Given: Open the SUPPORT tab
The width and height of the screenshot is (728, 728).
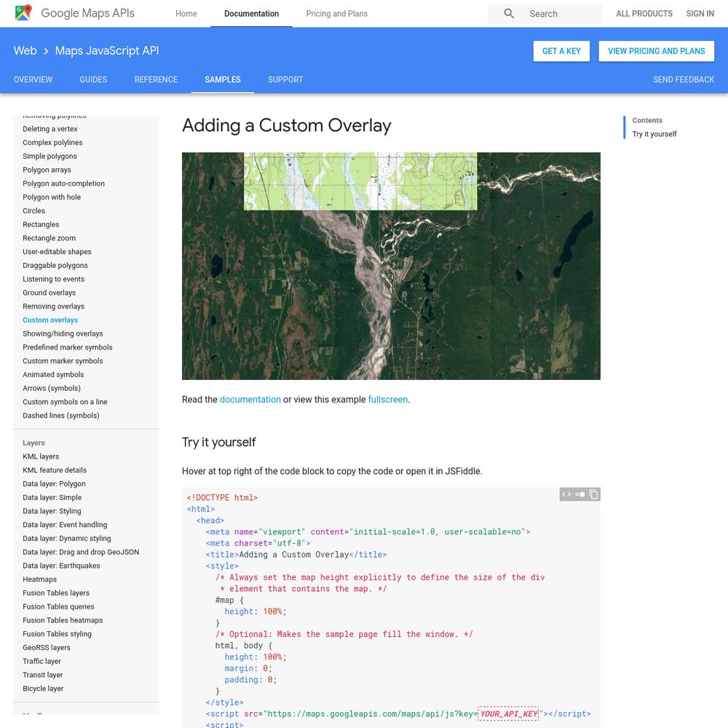Looking at the screenshot, I should point(285,79).
